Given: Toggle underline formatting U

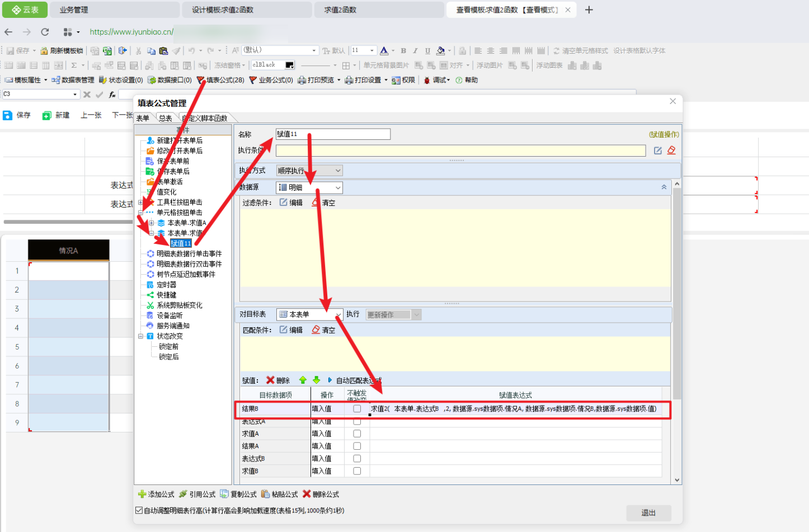Looking at the screenshot, I should pos(427,50).
